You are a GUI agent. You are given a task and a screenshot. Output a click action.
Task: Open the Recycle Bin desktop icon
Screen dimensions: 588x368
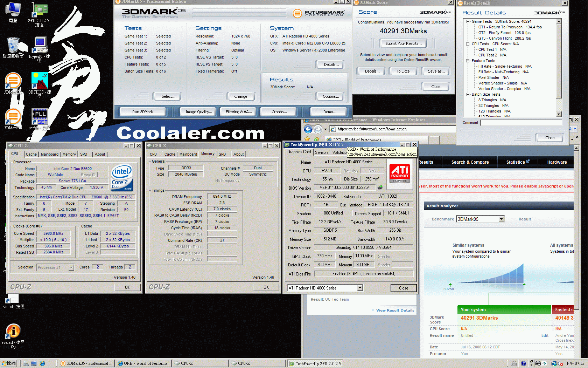point(13,48)
